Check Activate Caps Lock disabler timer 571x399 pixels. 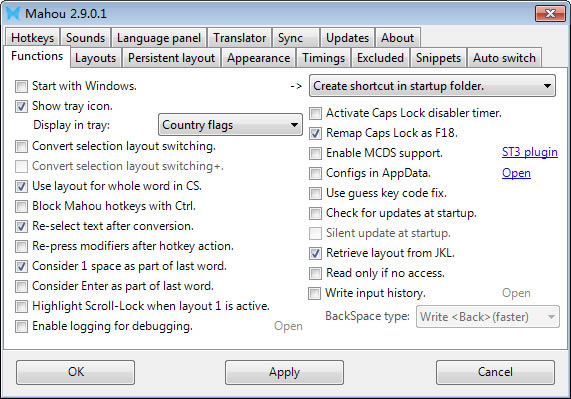click(315, 114)
